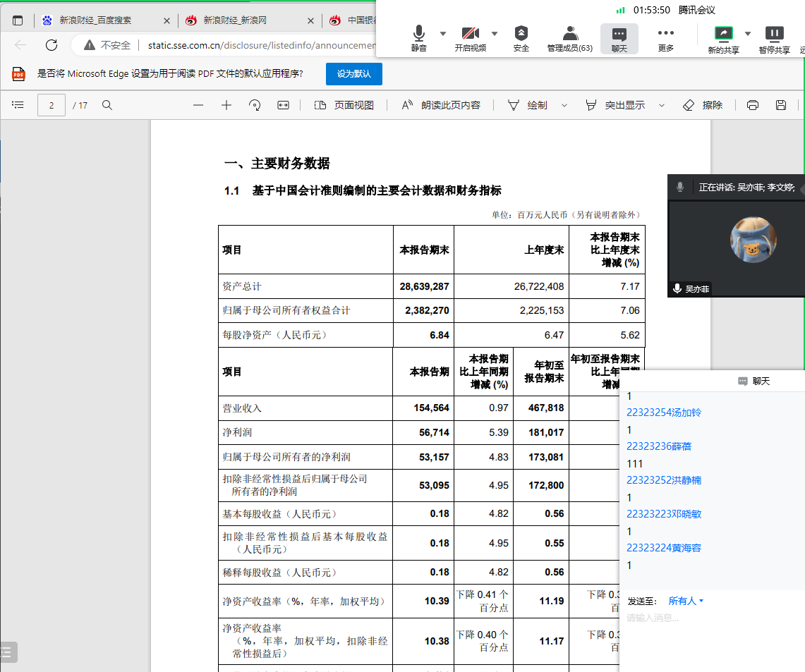Image resolution: width=805 pixels, height=672 pixels.
Task: Refresh the browser page
Action: [52, 45]
